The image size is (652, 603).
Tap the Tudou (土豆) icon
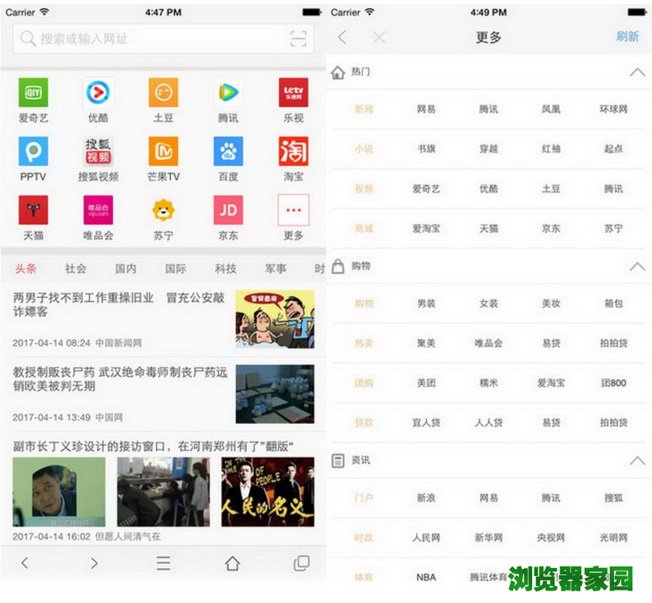click(163, 93)
